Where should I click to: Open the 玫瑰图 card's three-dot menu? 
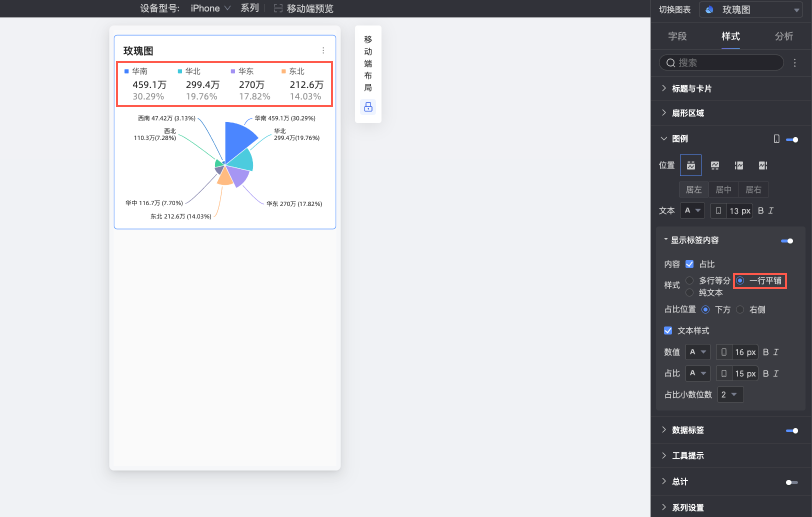pyautogui.click(x=323, y=50)
